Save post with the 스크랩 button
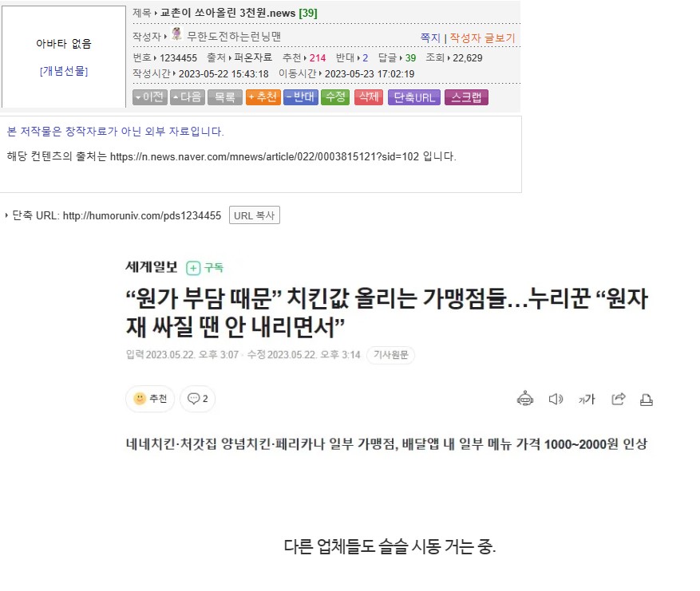 (466, 97)
